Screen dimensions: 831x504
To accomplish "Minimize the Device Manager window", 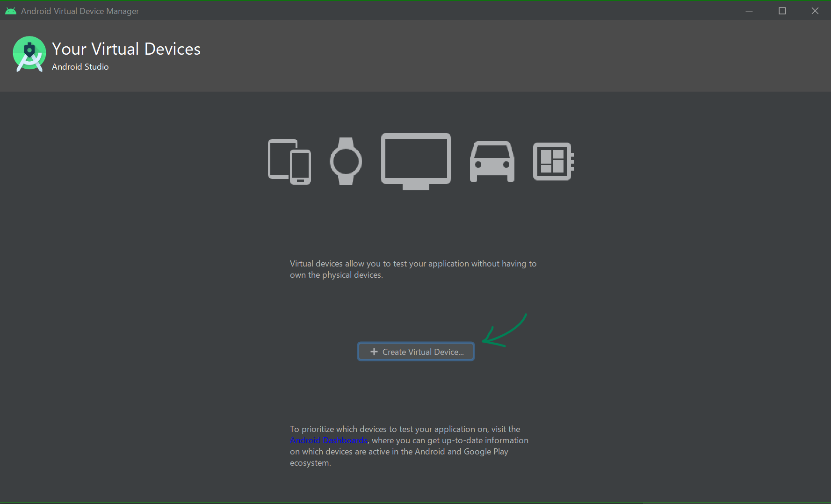I will (749, 11).
